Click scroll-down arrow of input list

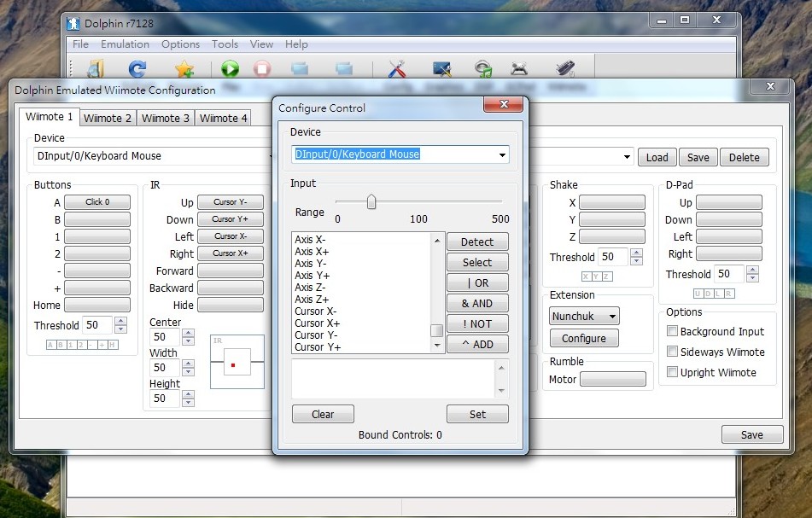pos(437,345)
